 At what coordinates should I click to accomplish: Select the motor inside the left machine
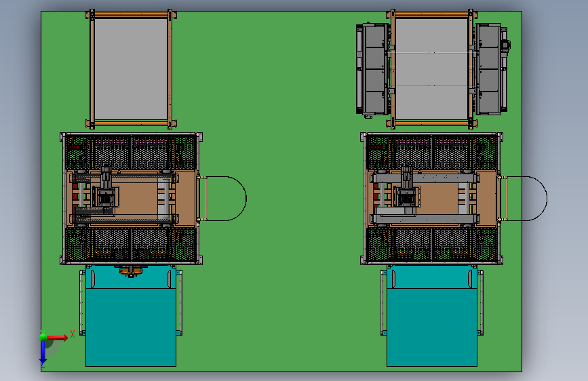click(x=106, y=186)
